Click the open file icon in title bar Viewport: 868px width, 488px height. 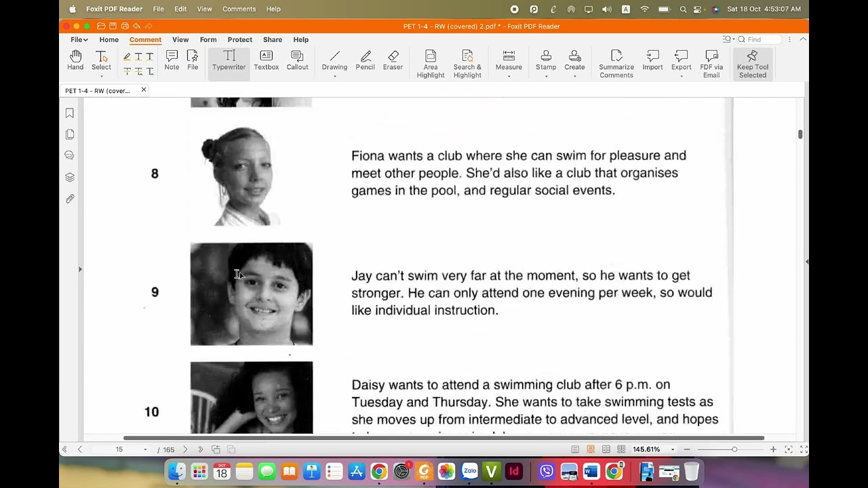(x=101, y=26)
